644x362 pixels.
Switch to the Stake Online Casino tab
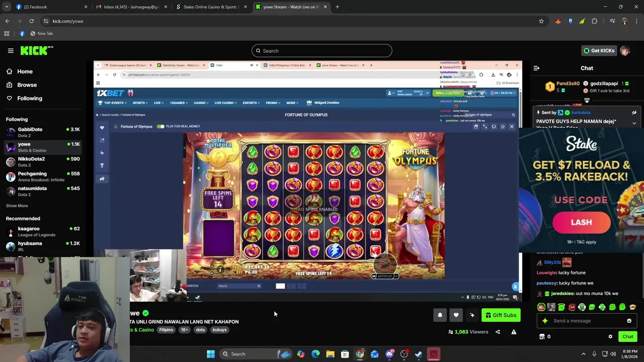point(211,7)
